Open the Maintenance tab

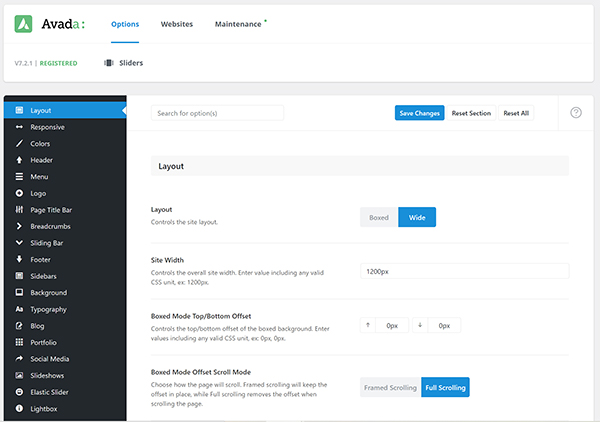(x=238, y=24)
